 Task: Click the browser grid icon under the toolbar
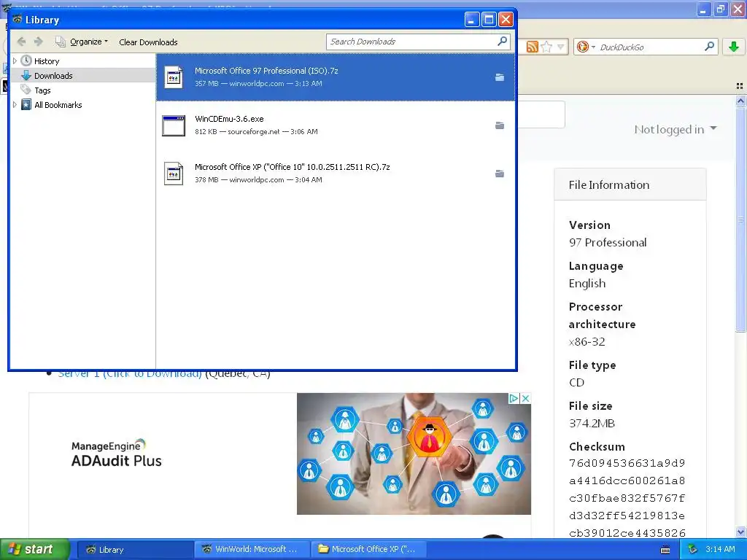740,86
